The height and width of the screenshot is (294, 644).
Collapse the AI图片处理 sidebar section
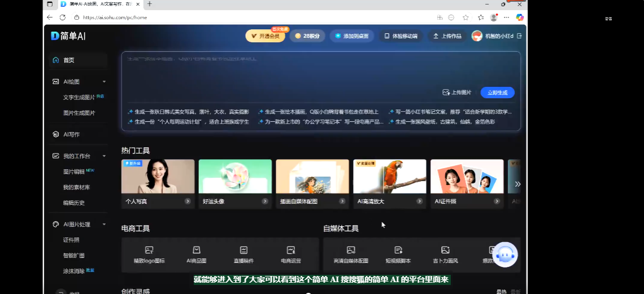tap(104, 224)
